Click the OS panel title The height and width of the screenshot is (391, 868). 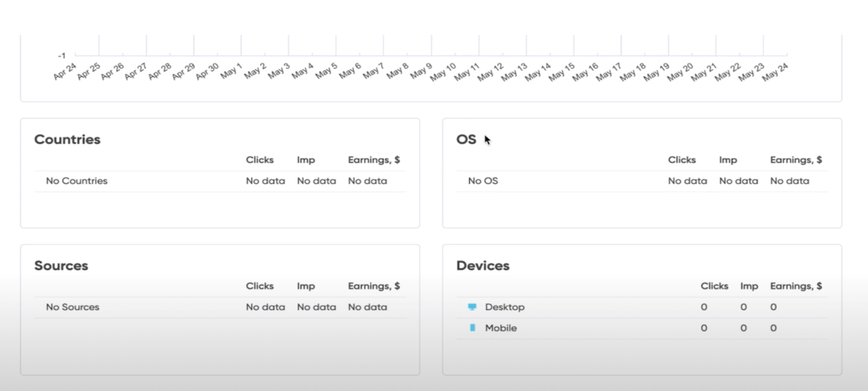coord(466,140)
